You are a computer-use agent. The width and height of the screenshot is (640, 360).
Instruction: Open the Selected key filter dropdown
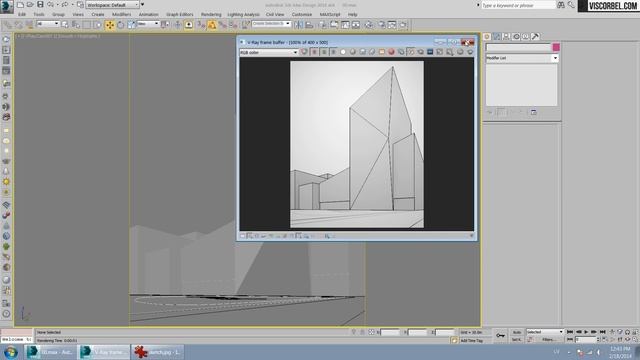[x=544, y=332]
